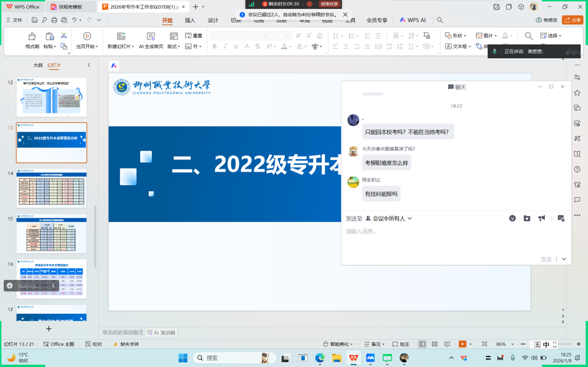Toggle normal view in status bar

click(x=422, y=344)
